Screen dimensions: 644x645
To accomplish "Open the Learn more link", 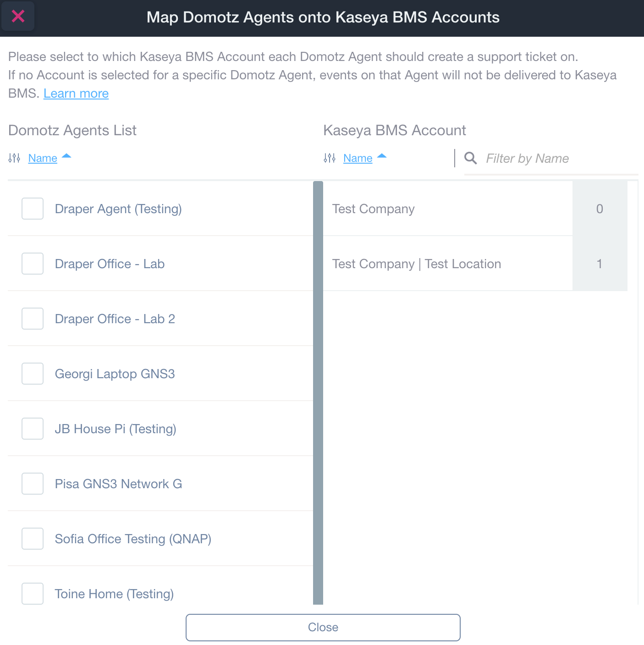I will 76,93.
